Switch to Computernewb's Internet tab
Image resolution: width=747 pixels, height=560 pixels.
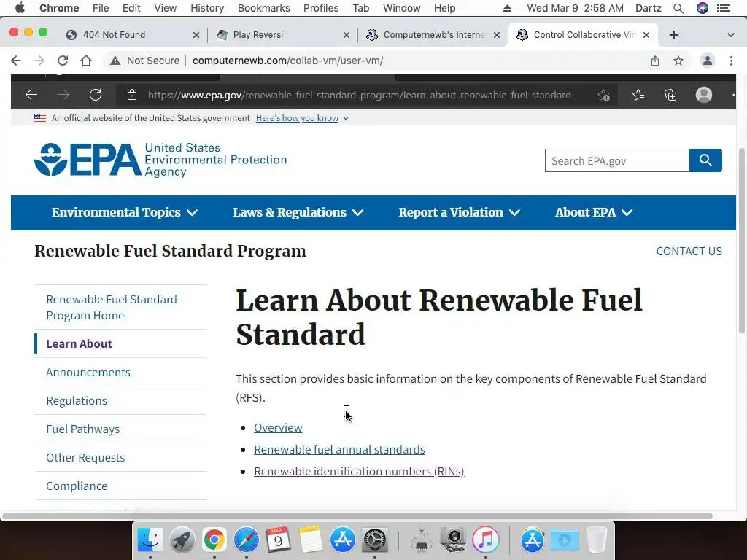coord(434,35)
